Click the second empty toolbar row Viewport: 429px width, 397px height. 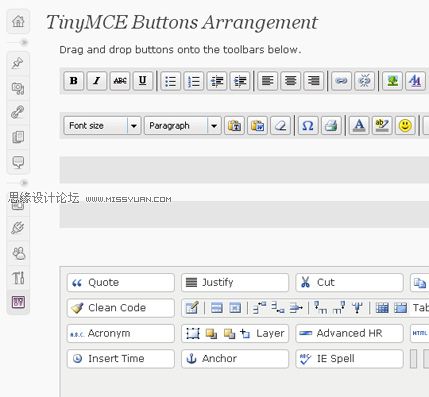pos(244,214)
